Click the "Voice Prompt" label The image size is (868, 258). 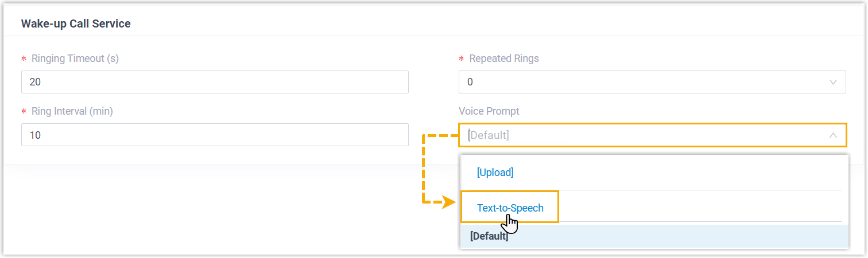[x=489, y=111]
